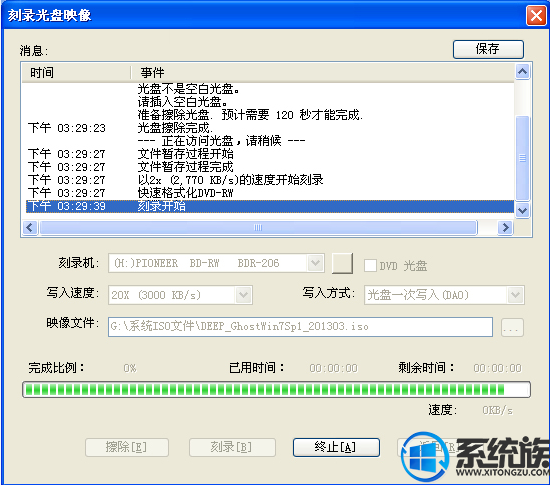Select the 刻录开始 log row
This screenshot has height=485, width=550.
pos(270,206)
